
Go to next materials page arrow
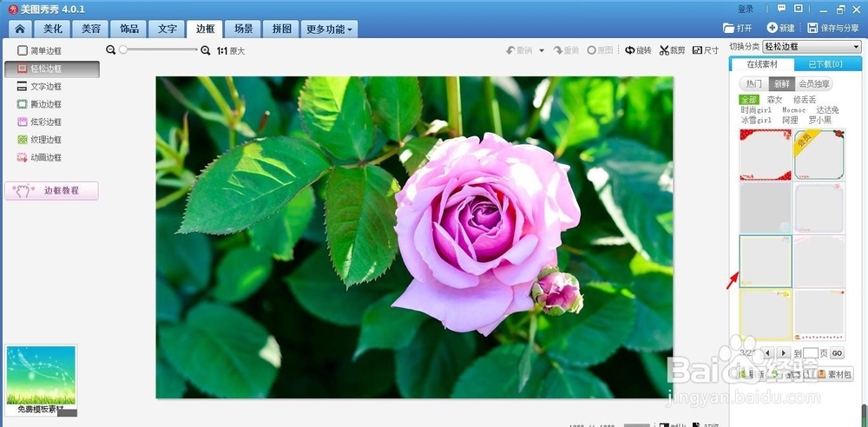coord(783,352)
